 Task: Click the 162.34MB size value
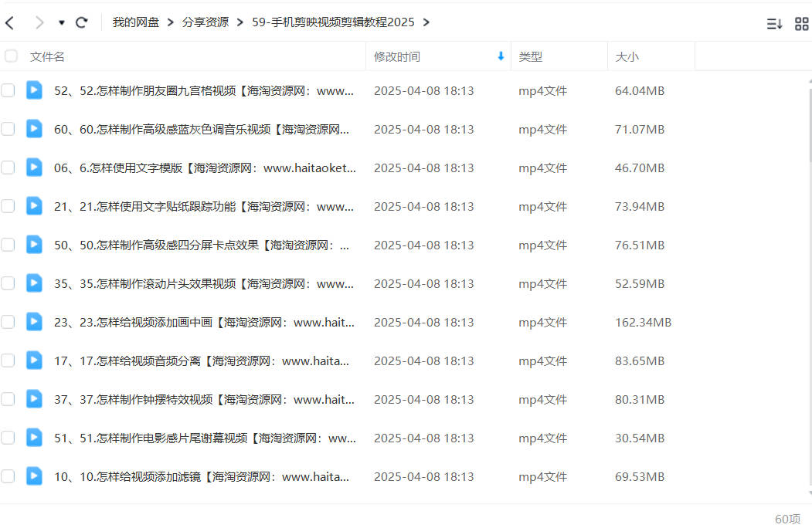(643, 323)
